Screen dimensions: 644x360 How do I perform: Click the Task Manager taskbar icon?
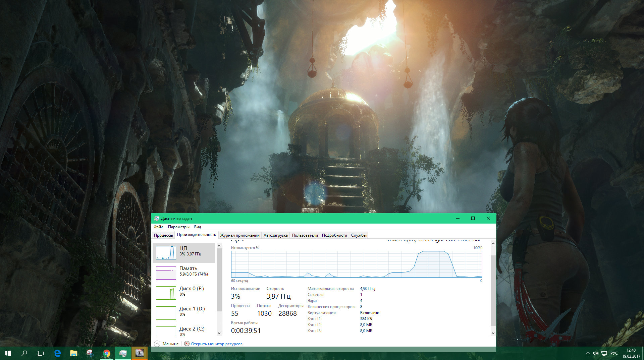point(123,353)
